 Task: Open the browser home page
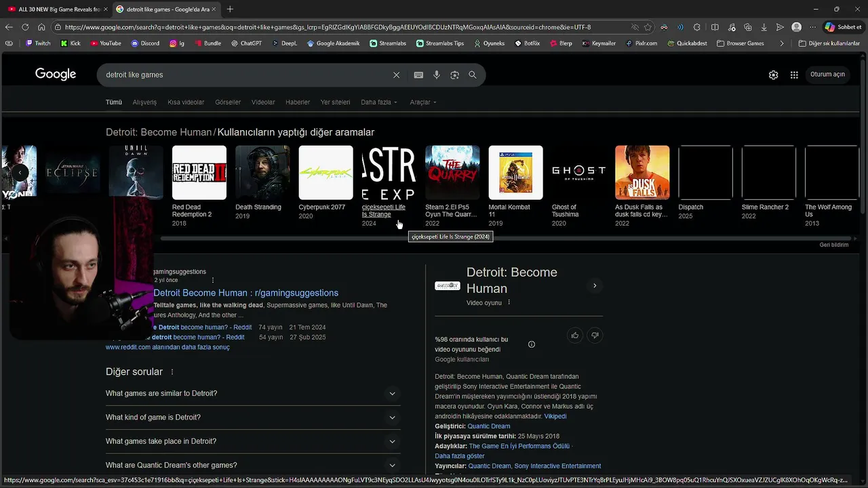[x=41, y=27]
